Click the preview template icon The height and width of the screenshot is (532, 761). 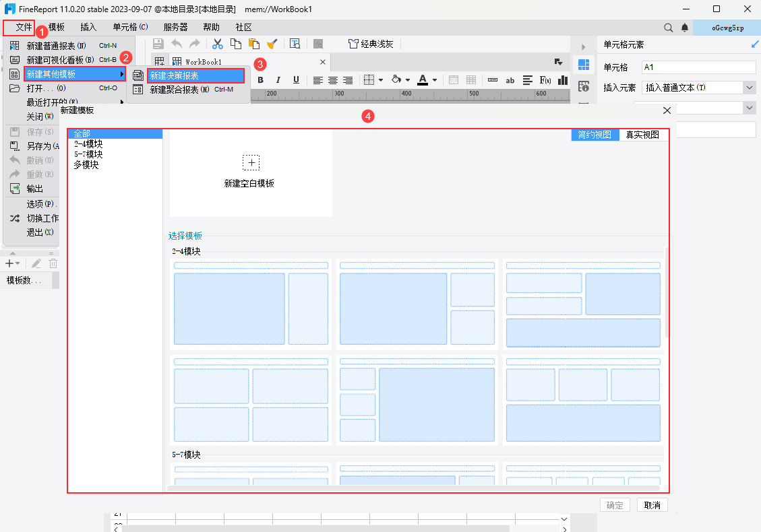pyautogui.click(x=295, y=44)
